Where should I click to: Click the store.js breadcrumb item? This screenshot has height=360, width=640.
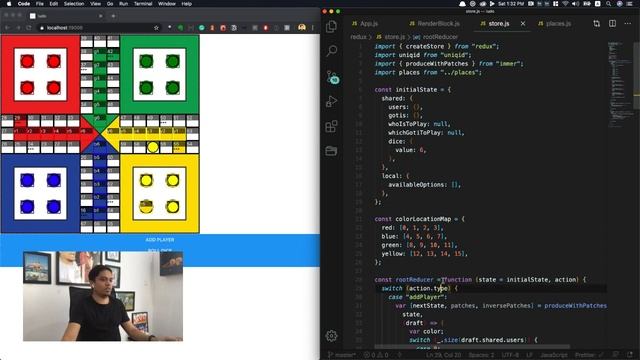(x=391, y=37)
